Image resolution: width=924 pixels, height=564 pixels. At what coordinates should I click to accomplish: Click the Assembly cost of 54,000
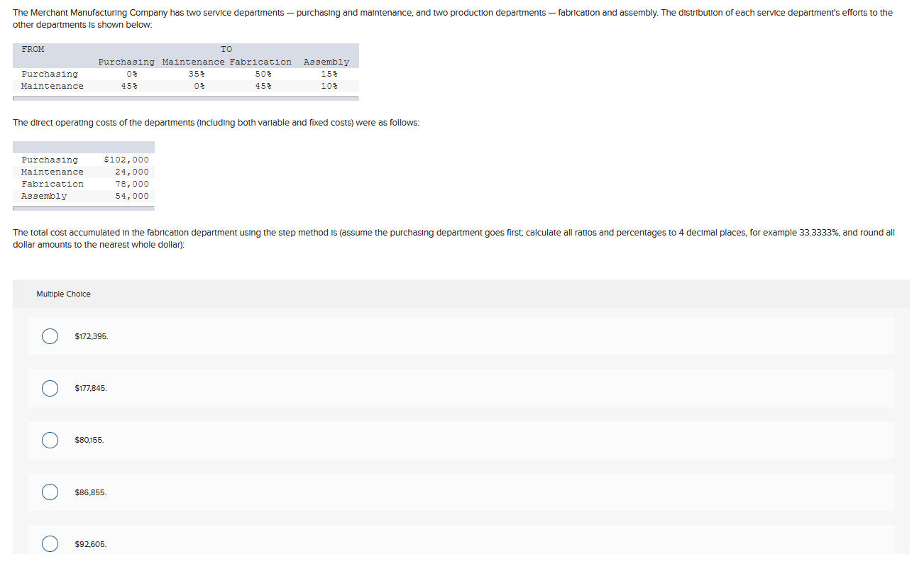(132, 196)
